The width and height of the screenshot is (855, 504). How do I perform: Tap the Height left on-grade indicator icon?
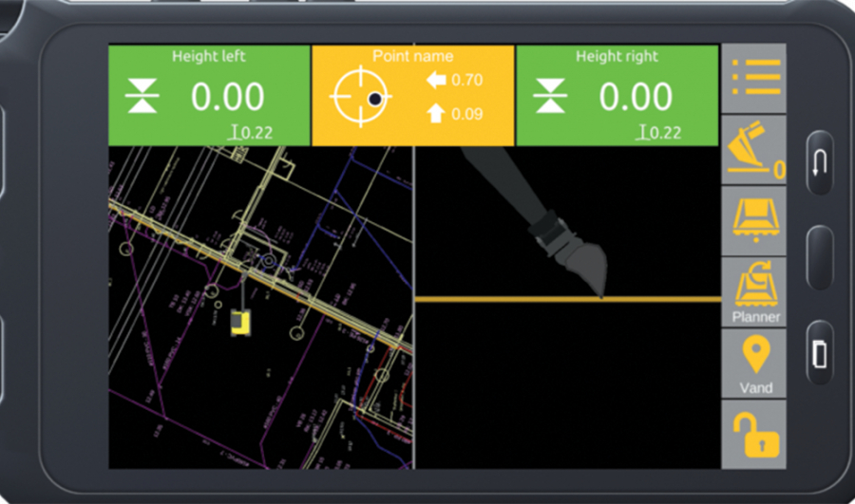pos(142,97)
